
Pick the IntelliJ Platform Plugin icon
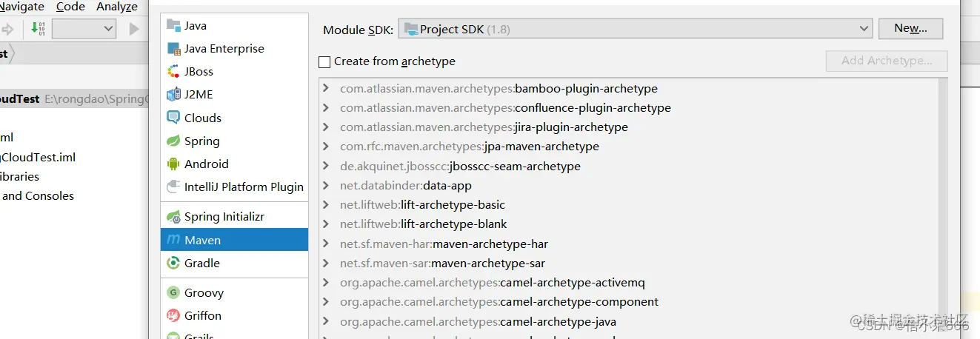pyautogui.click(x=173, y=187)
